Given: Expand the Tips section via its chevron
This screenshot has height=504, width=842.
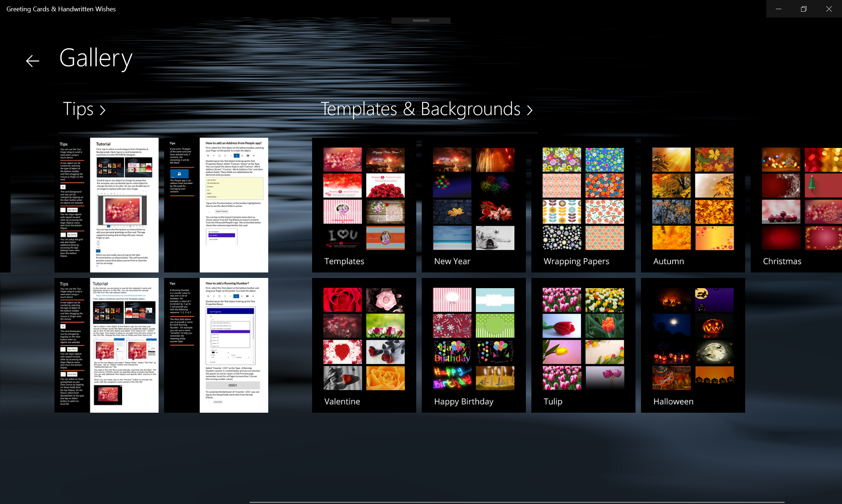Looking at the screenshot, I should pos(103,110).
